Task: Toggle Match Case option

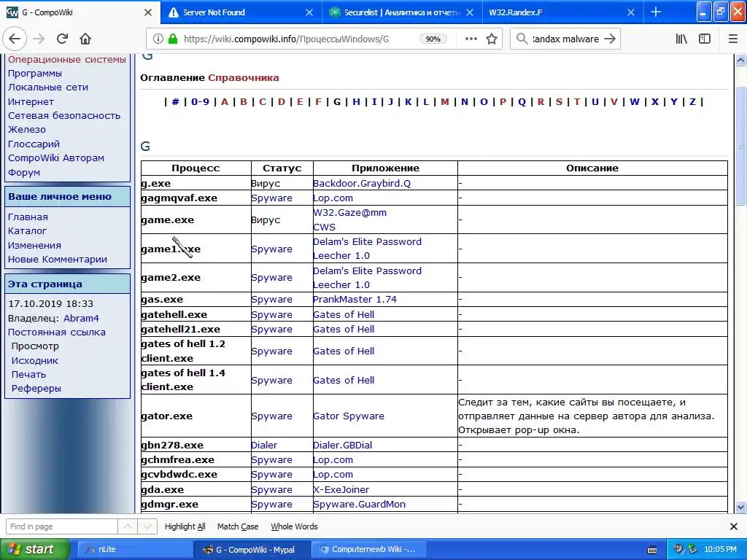Action: click(x=238, y=526)
